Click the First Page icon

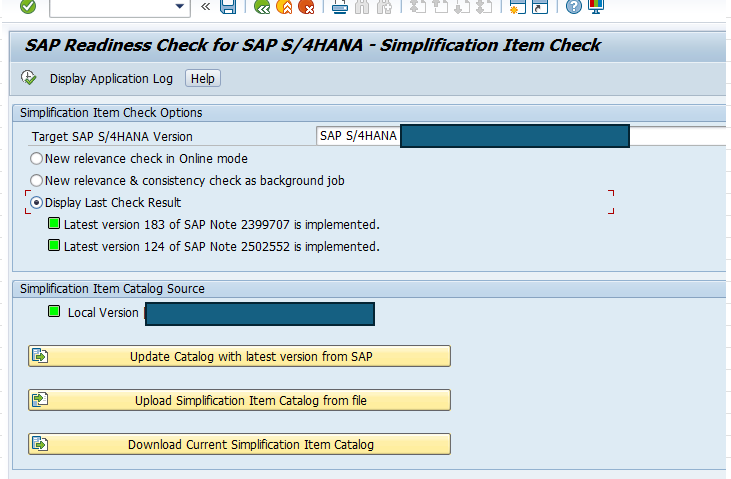click(x=418, y=7)
